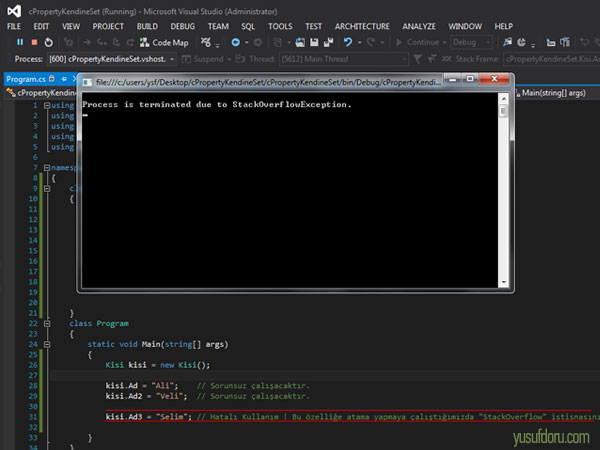
Task: Stop debugging with the red square
Action: tap(34, 42)
